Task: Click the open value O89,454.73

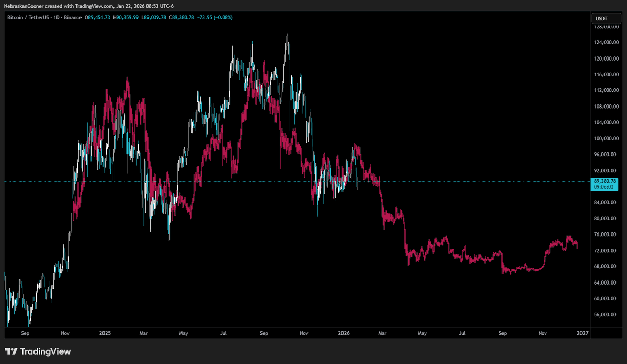Action: [x=97, y=18]
